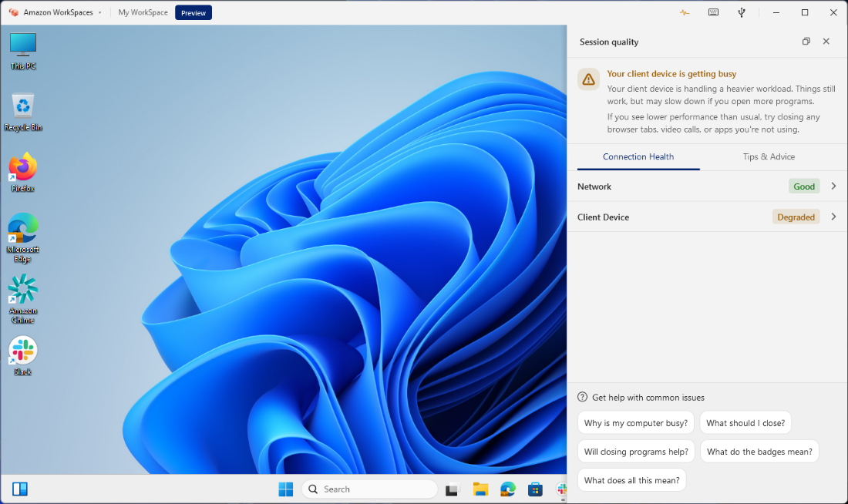848x504 pixels.
Task: Switch to the Tips & Advice tab
Action: tap(769, 156)
